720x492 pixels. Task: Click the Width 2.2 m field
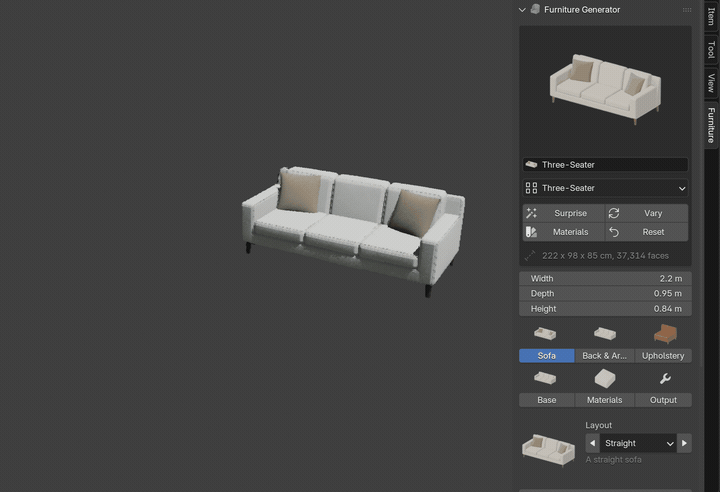605,278
